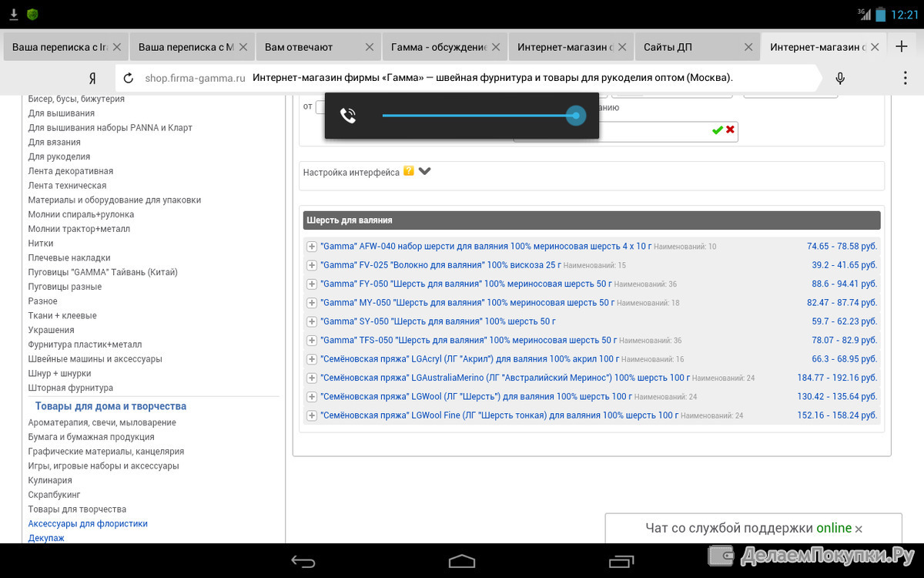The width and height of the screenshot is (924, 578).
Task: Expand the Gamma MY-050 product row
Action: pos(312,303)
